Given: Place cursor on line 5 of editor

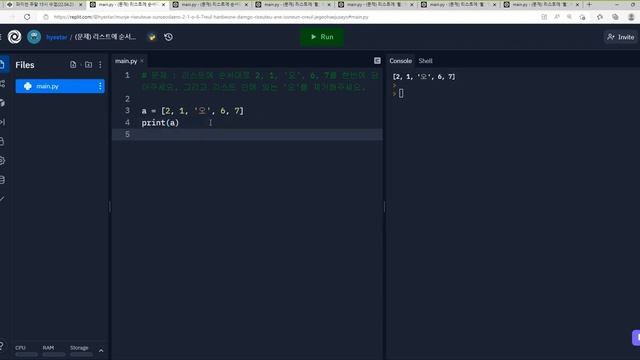Looking at the screenshot, I should pyautogui.click(x=247, y=134).
